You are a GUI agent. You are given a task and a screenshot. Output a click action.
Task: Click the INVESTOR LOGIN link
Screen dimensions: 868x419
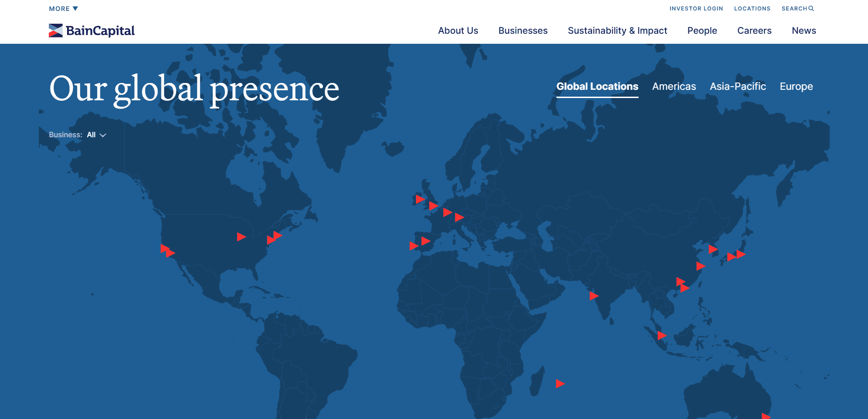(696, 8)
